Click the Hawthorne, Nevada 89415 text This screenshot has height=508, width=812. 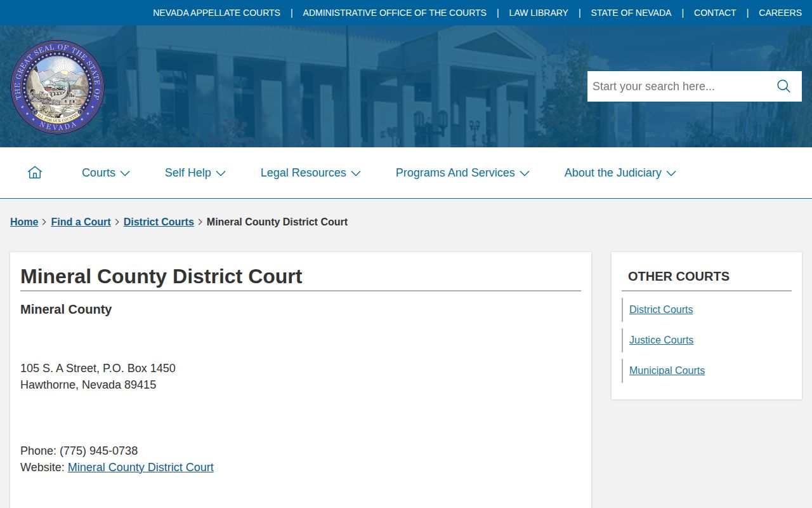point(88,385)
